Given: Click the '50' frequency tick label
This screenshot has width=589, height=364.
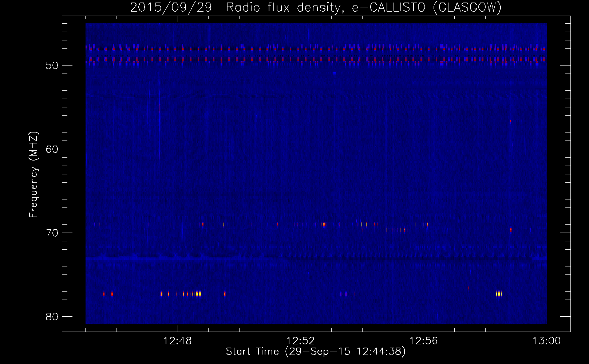Looking at the screenshot, I should (52, 66).
